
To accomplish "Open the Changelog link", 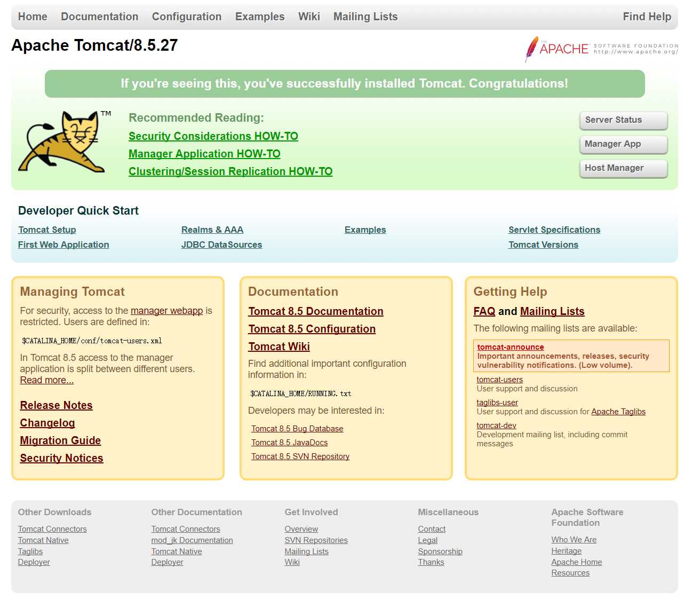I will click(47, 423).
